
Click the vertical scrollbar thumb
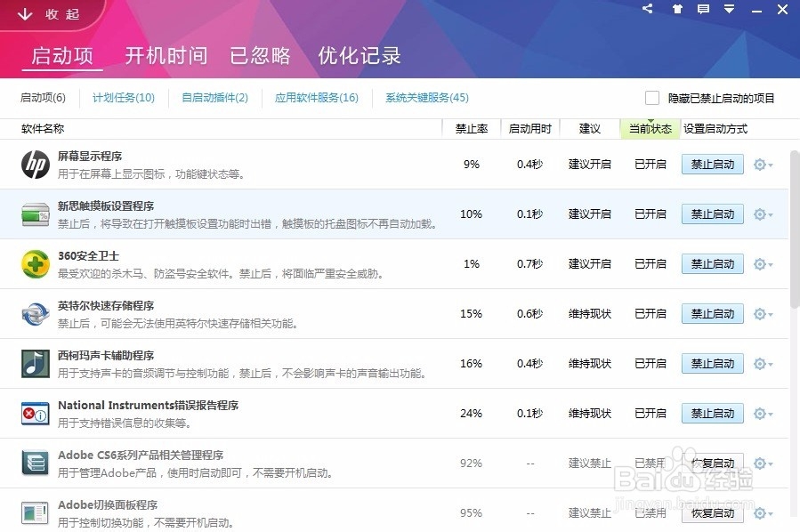click(795, 230)
